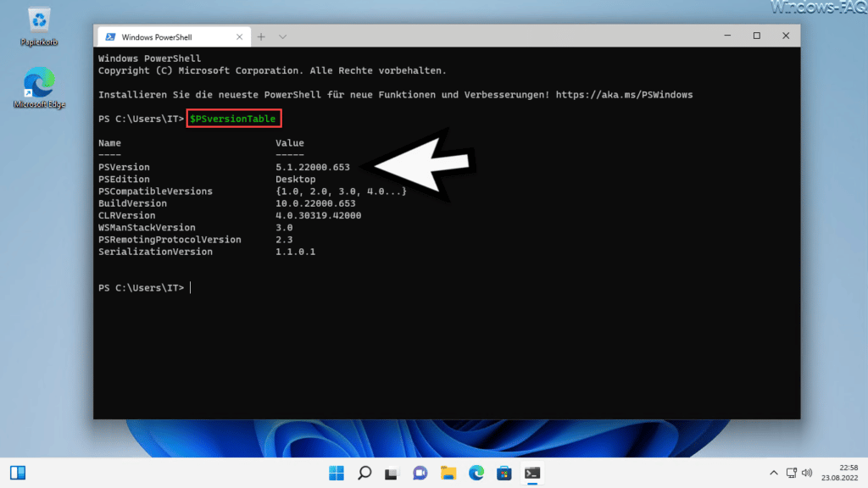The width and height of the screenshot is (868, 488).
Task: Click the Copyright Microsoft Corporation line
Action: click(x=272, y=71)
